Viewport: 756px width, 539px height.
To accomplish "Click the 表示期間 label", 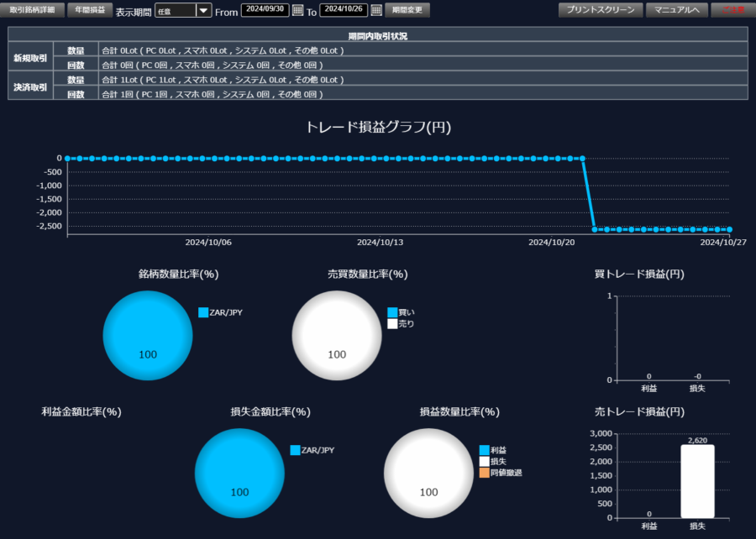I will pyautogui.click(x=134, y=12).
